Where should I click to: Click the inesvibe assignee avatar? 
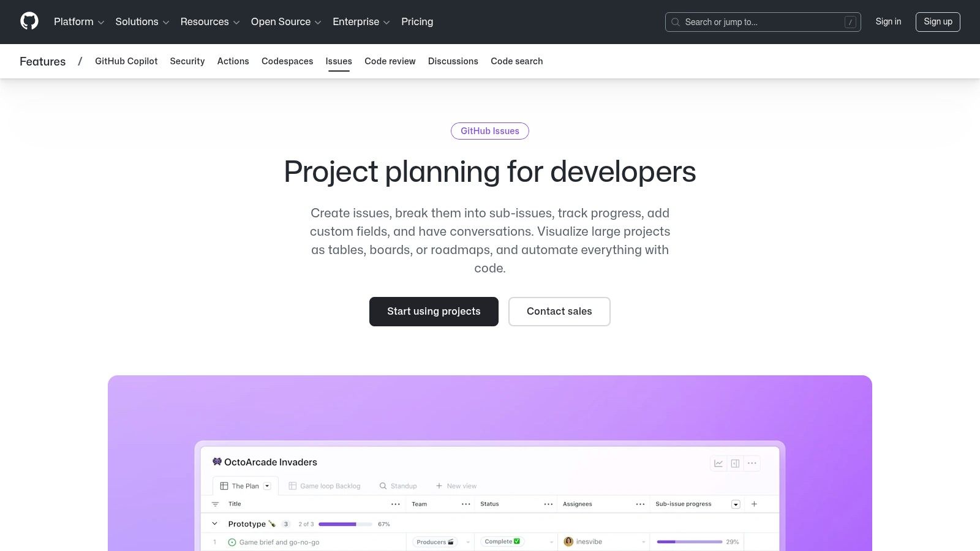(568, 542)
